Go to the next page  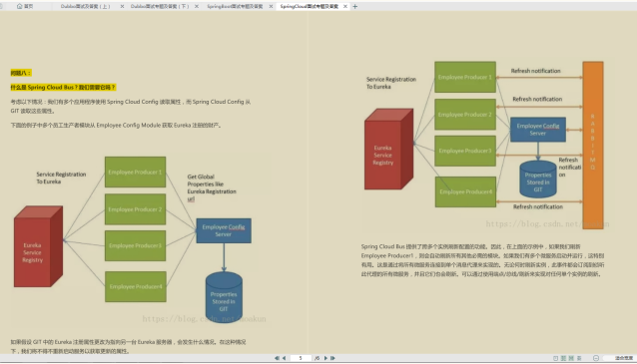[x=325, y=358]
